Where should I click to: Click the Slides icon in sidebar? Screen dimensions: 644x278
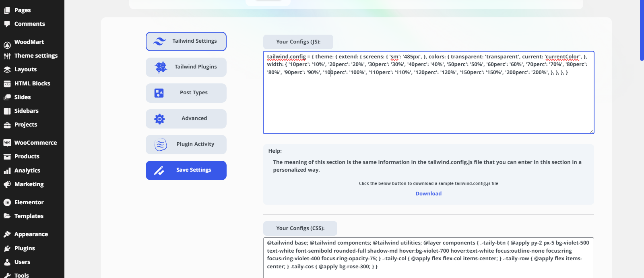click(7, 97)
